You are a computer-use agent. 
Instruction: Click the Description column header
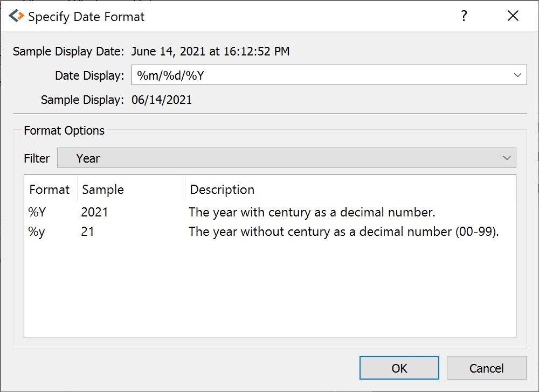[x=222, y=190]
